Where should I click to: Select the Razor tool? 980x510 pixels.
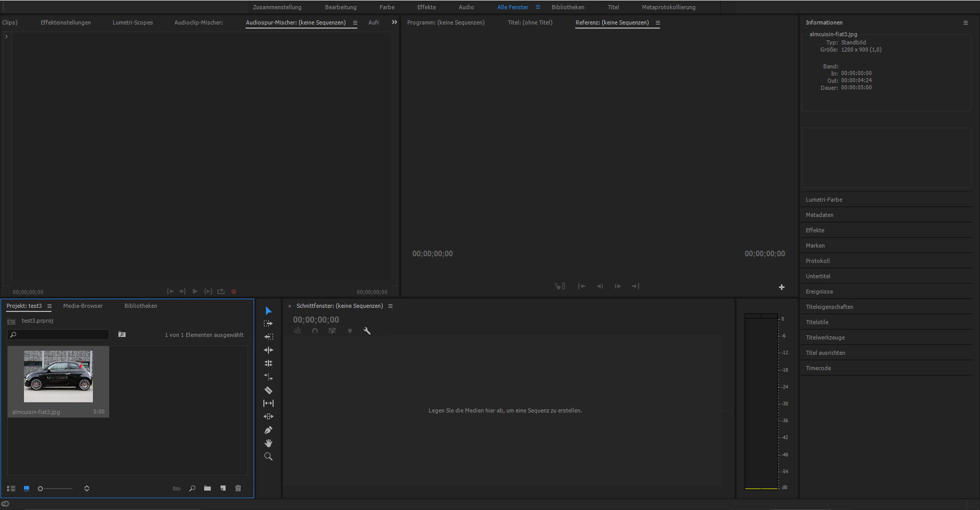point(268,390)
